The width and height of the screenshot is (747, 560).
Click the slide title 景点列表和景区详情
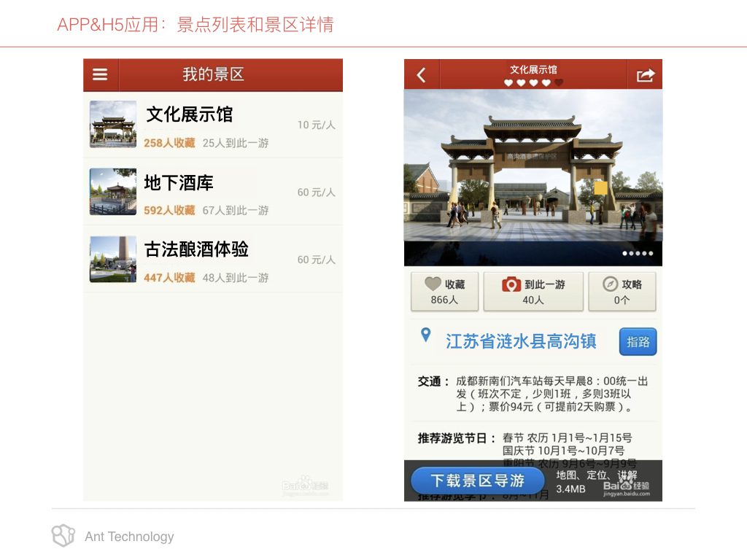tap(255, 24)
